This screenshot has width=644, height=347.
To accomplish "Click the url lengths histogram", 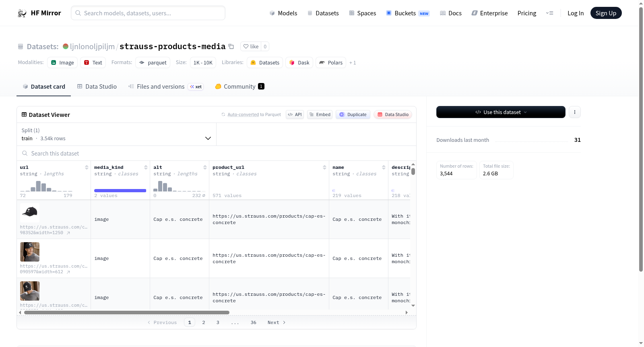I will tap(46, 186).
